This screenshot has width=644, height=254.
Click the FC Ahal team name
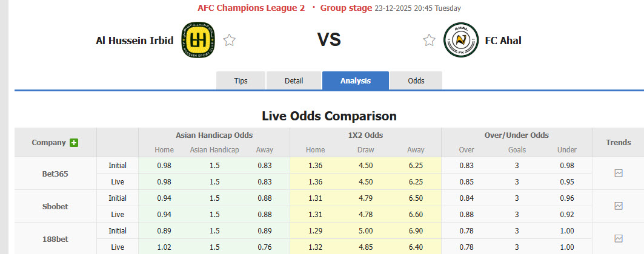503,41
